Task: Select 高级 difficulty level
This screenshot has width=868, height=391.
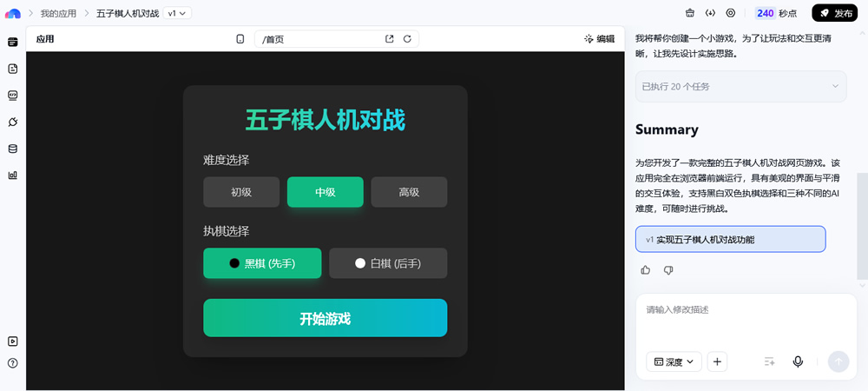Action: (409, 192)
